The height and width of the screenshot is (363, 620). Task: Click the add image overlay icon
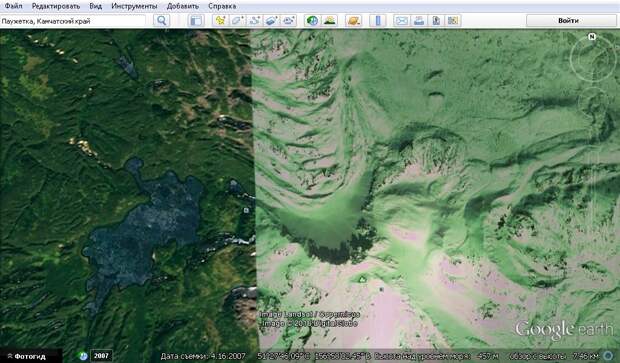[x=271, y=21]
